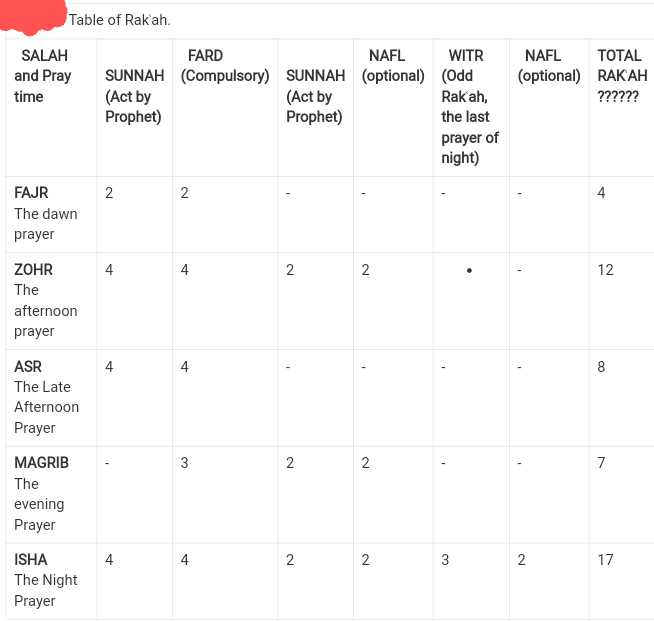Select the FAJR dawn prayer row label
The image size is (654, 621).
(46, 214)
